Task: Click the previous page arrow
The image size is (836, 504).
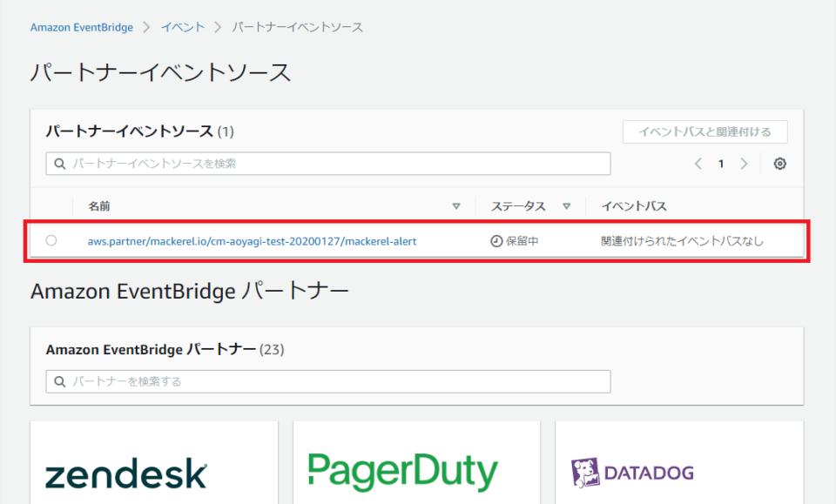Action: [698, 163]
